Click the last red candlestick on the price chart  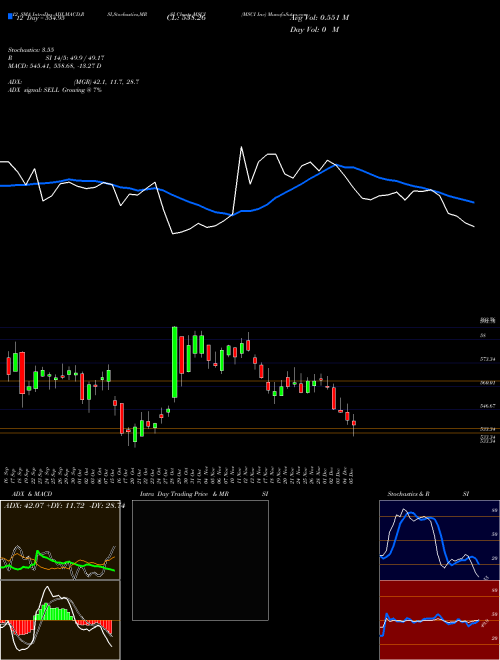coord(354,423)
